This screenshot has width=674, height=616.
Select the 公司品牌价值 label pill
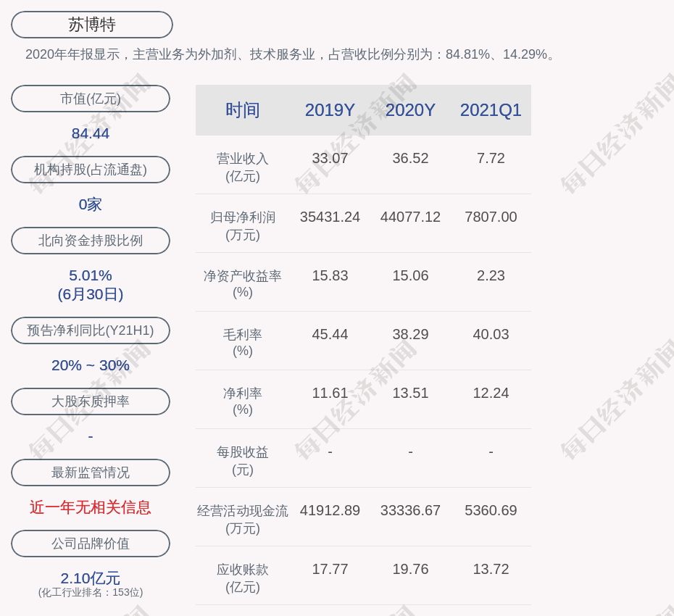[x=91, y=544]
